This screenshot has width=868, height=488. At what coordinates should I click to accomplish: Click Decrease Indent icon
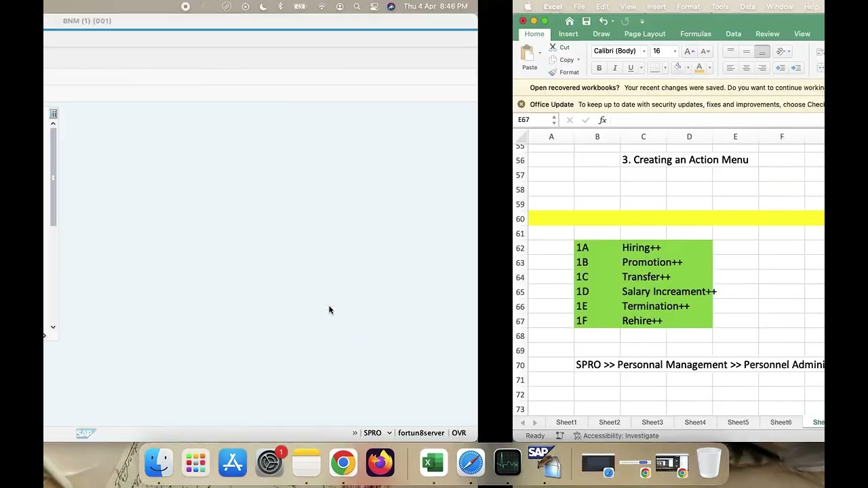[x=781, y=68]
